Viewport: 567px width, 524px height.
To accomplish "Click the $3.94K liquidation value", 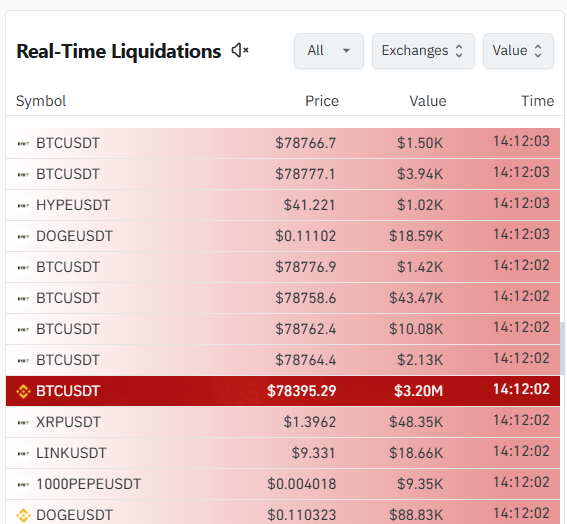I will (x=420, y=174).
